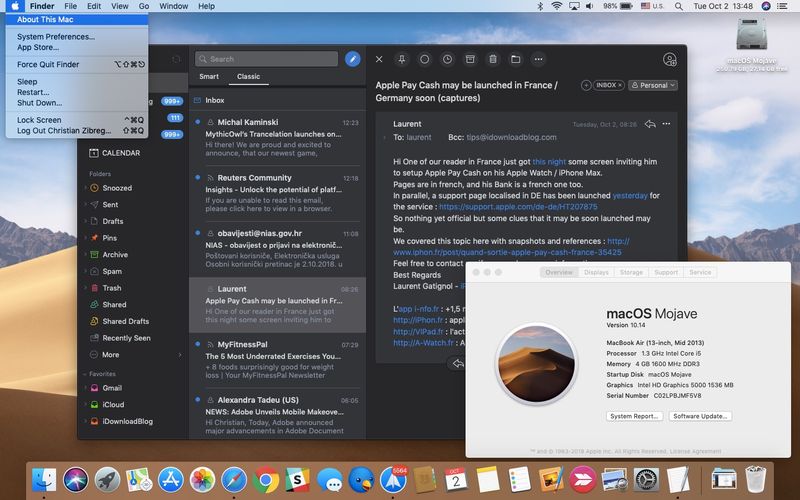Toggle unread dot on Reuters Community email
The height and width of the screenshot is (500, 800).
click(x=197, y=178)
